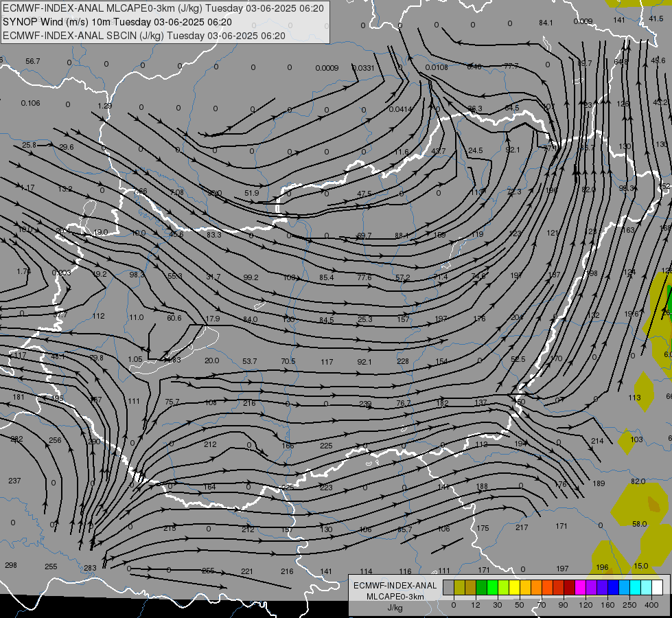Screen dimensions: 672x618
Task: Click the legend scale label 12
Action: click(476, 605)
